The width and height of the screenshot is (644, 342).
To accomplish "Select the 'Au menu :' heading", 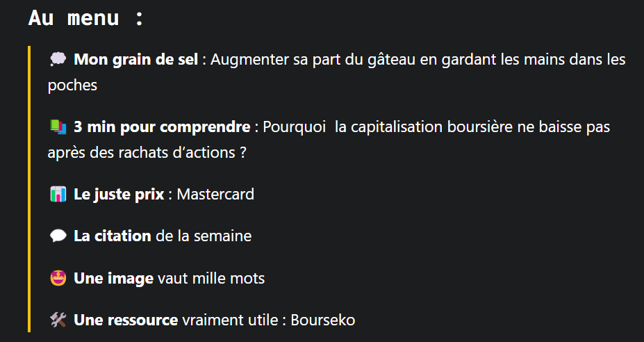I will 86,18.
